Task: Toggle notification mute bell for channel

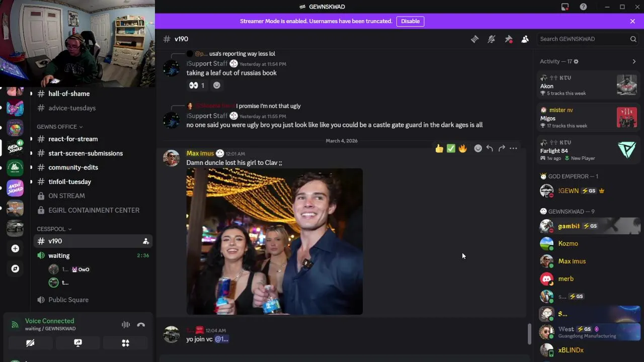Action: 492,39
